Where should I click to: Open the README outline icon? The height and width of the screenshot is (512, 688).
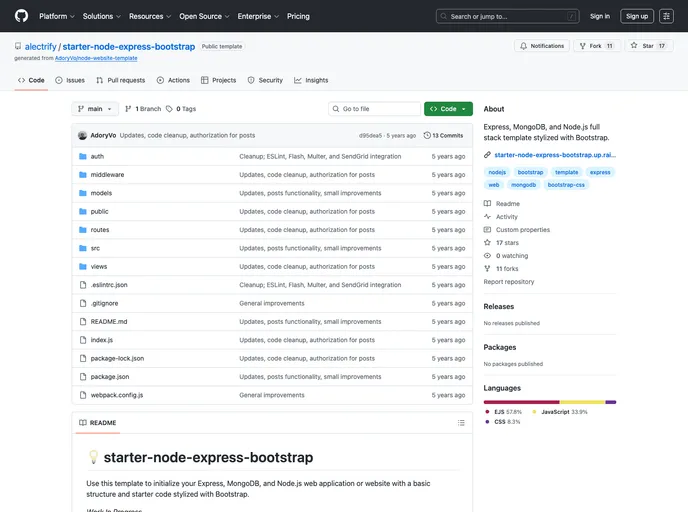coord(461,423)
